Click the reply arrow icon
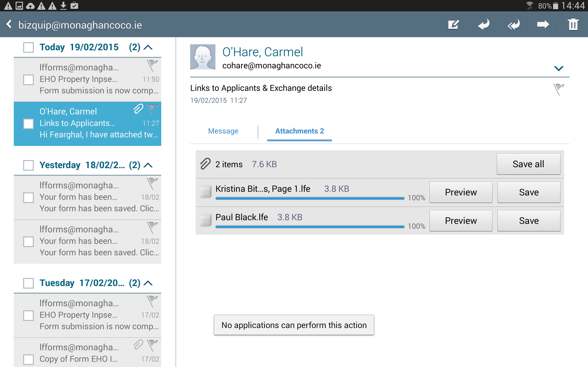 (483, 25)
